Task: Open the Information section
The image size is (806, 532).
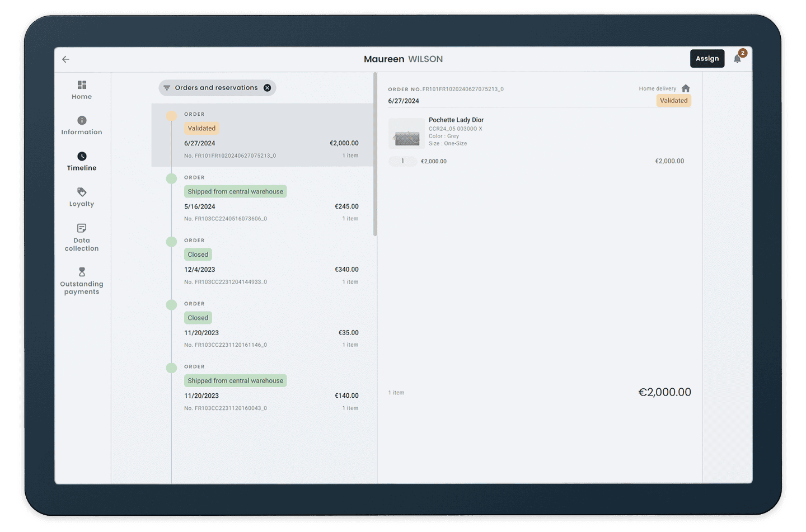Action: [82, 125]
